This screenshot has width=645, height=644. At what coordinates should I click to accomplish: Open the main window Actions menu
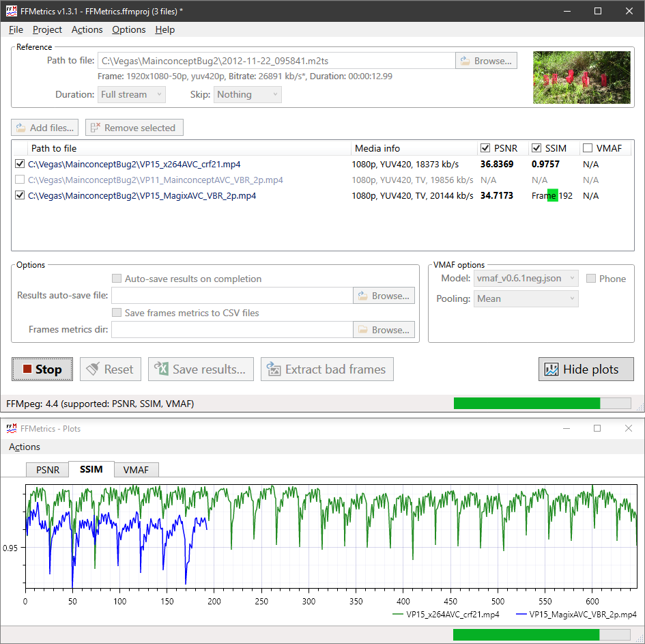(x=87, y=29)
